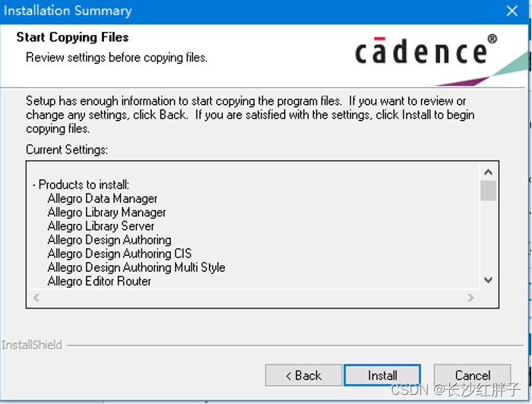Select Allegro Design Authoring Multi Style line
Screen dimensions: 532x404
click(x=136, y=267)
